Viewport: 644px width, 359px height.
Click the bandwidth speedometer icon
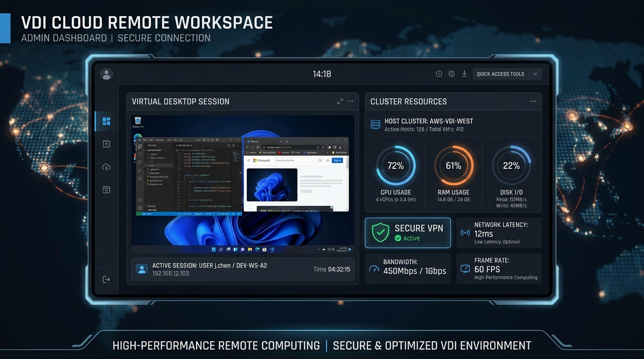(x=374, y=268)
